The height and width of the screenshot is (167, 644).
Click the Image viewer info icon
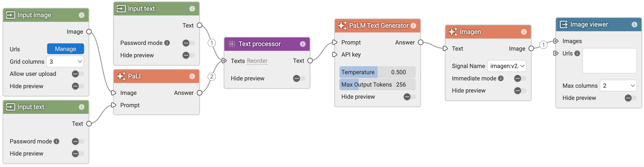[634, 25]
